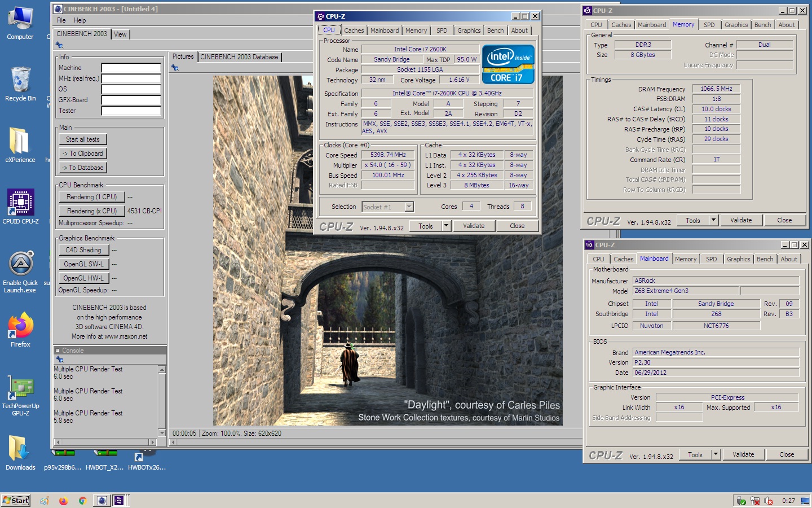Click the pin icon under CINEBENCH 2003 tab
The width and height of the screenshot is (812, 508).
point(59,45)
